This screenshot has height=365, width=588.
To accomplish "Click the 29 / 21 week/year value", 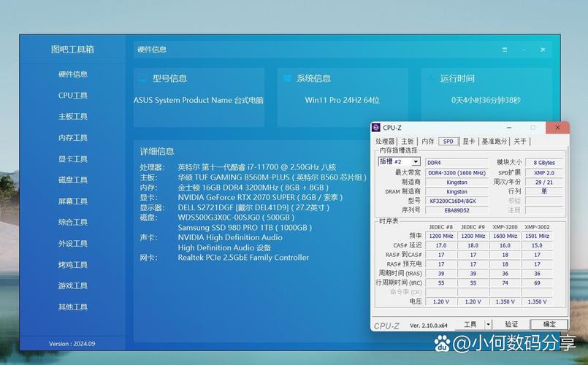I will click(544, 182).
